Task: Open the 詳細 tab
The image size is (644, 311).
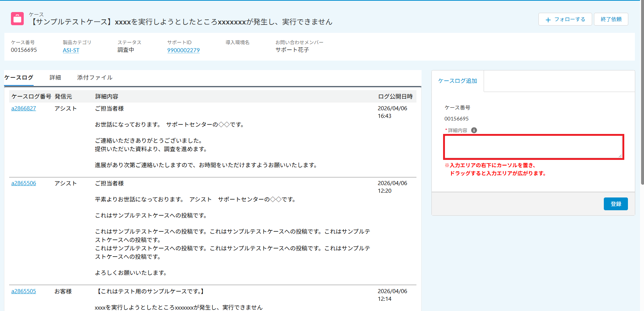Action: click(x=55, y=77)
